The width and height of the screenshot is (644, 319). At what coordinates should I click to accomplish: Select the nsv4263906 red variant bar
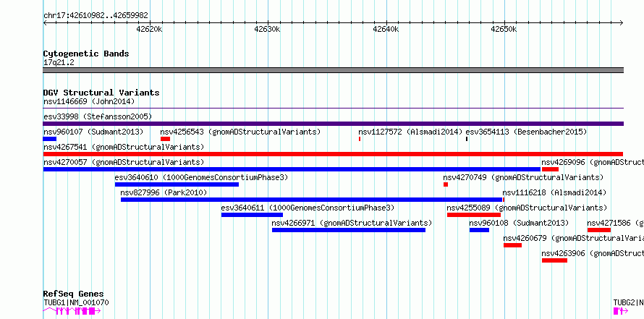point(554,260)
